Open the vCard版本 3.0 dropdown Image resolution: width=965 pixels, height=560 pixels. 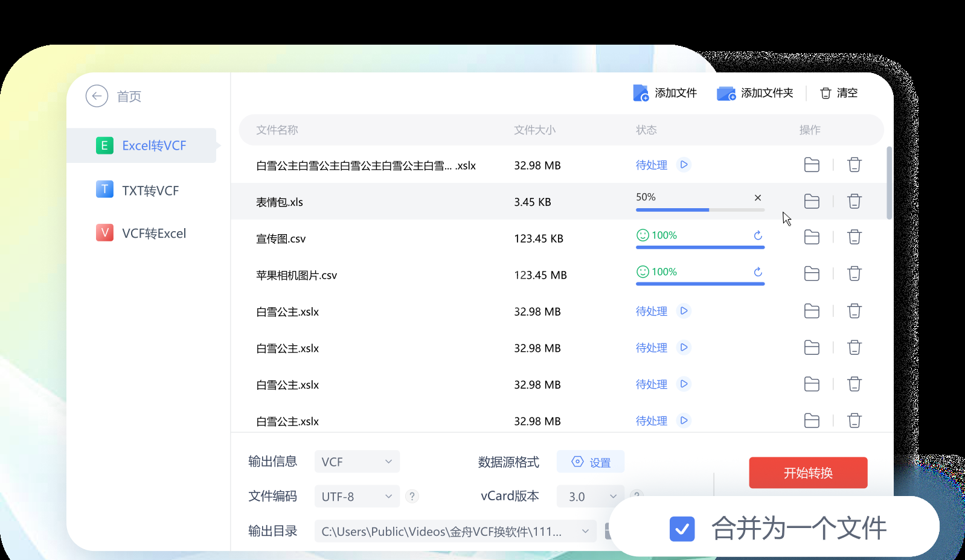(591, 497)
